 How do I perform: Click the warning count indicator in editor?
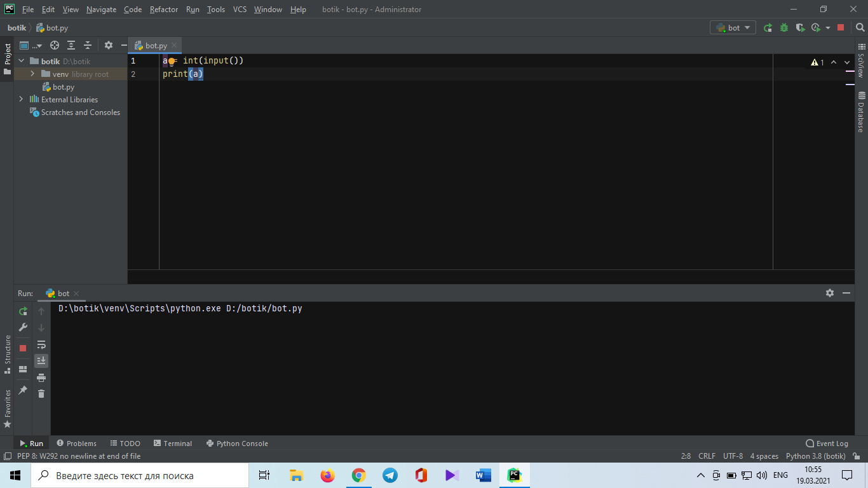point(817,62)
